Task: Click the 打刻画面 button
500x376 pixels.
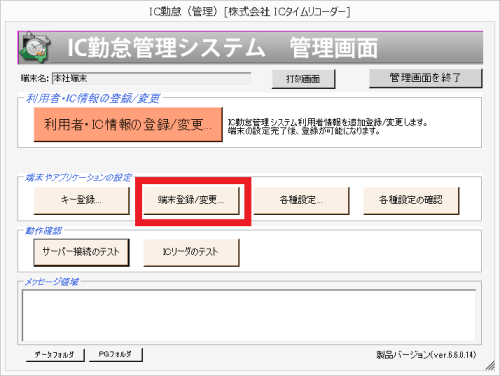Action: click(x=303, y=79)
